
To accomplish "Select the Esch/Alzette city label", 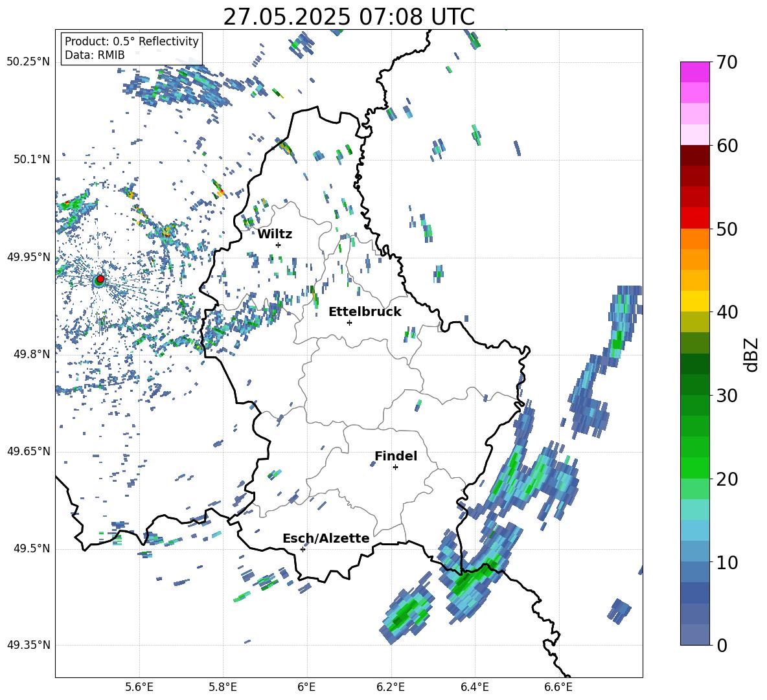I will click(326, 539).
